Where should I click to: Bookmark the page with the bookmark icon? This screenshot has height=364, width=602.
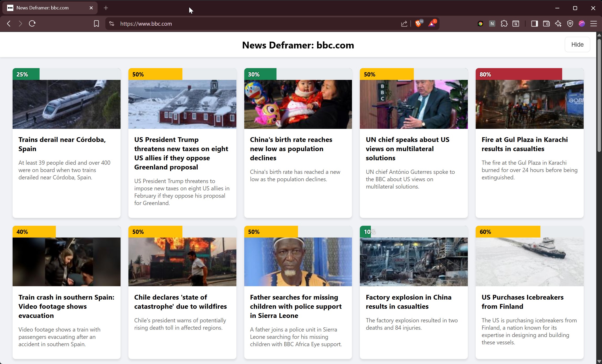pos(96,24)
